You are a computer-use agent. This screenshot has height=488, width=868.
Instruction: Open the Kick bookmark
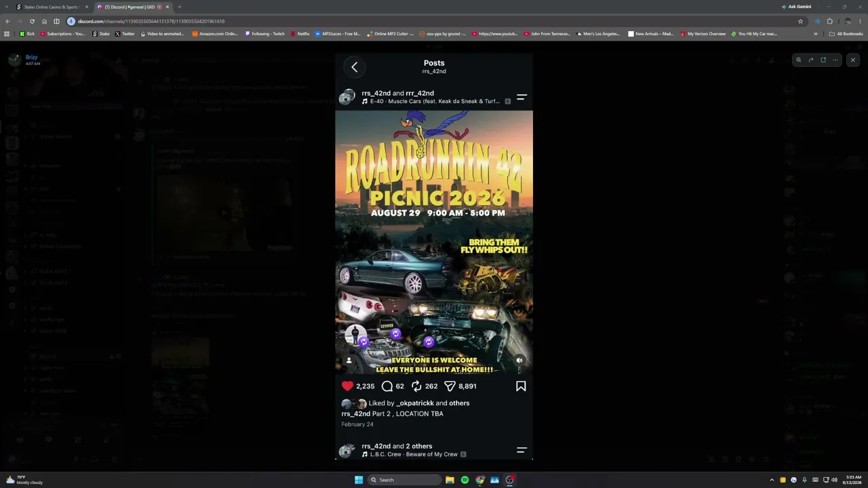pyautogui.click(x=27, y=34)
